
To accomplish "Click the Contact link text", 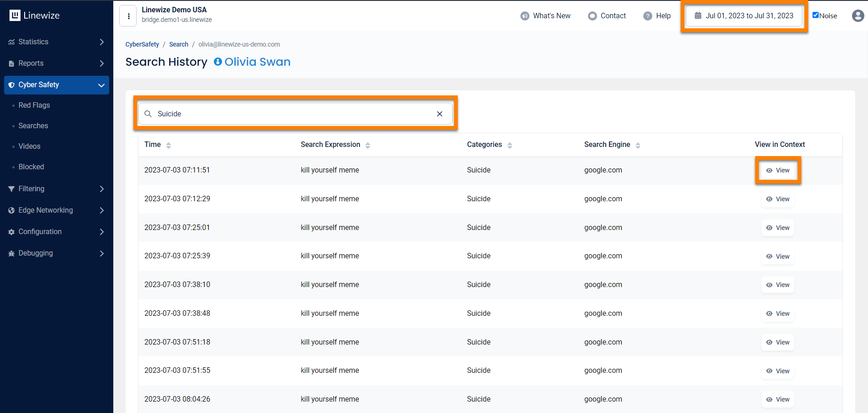I will click(x=613, y=16).
